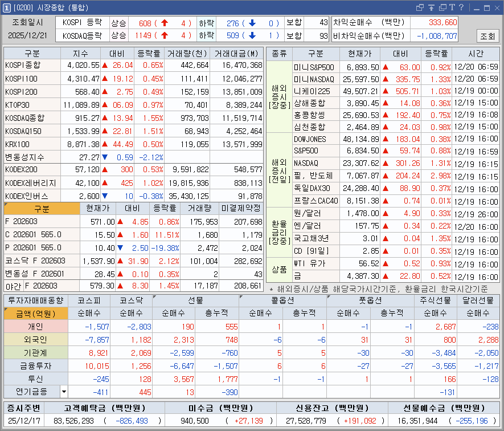This screenshot has height=431, width=504.
Task: Click the 선물 column group header
Action: click(196, 300)
